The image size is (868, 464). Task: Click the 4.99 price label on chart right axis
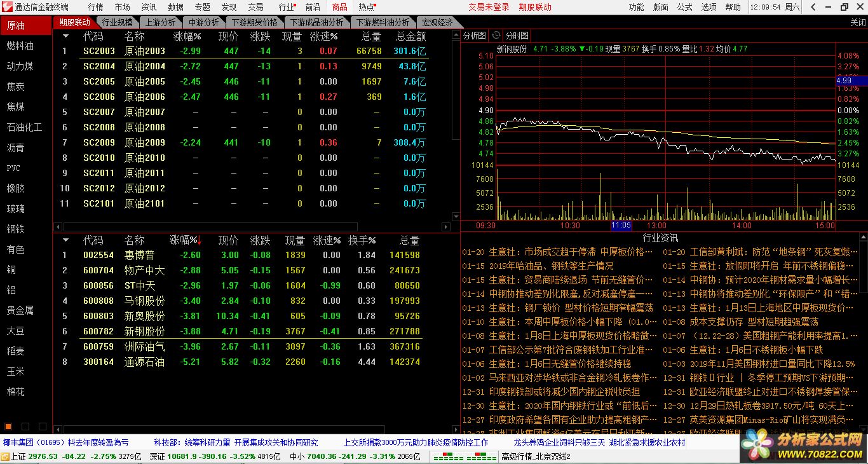point(851,81)
